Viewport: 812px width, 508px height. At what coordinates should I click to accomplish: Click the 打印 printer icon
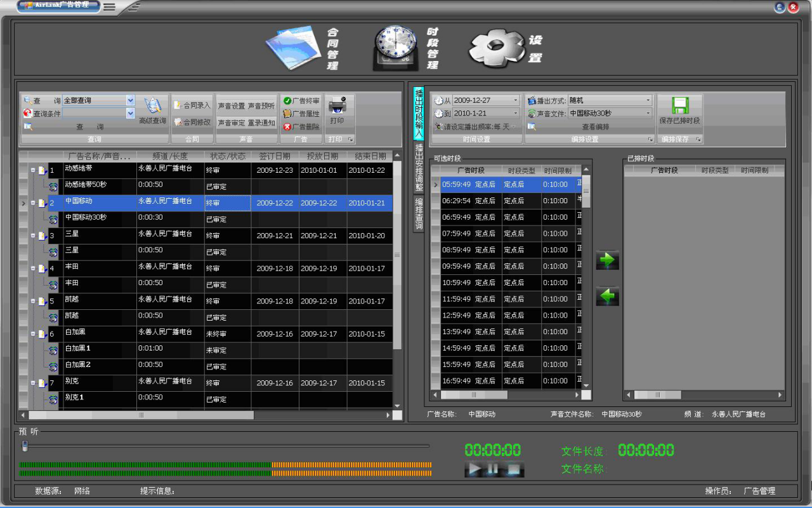pos(337,105)
